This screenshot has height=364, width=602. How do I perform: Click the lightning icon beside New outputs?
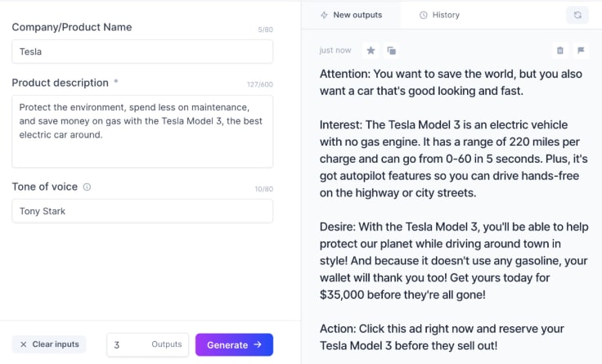pyautogui.click(x=324, y=15)
